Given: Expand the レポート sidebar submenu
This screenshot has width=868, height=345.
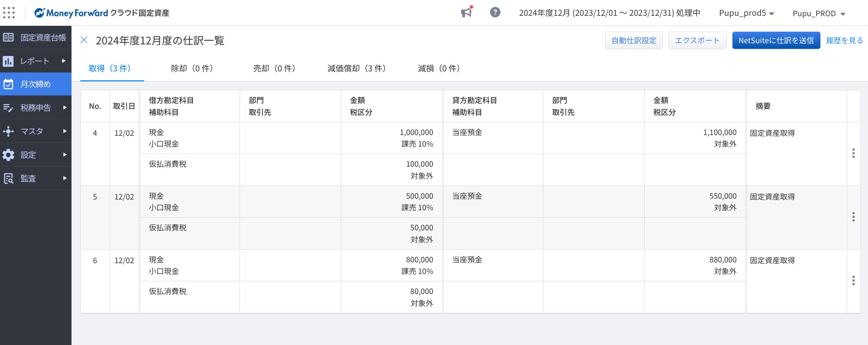Looking at the screenshot, I should pyautogui.click(x=64, y=61).
